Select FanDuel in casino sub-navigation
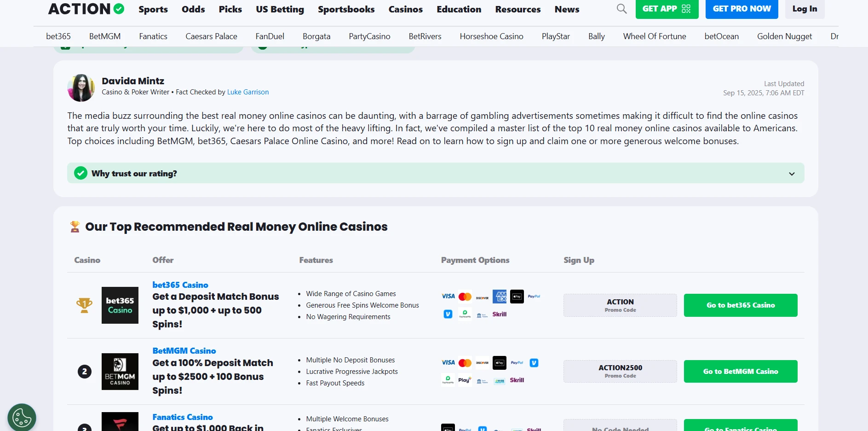 pos(270,36)
